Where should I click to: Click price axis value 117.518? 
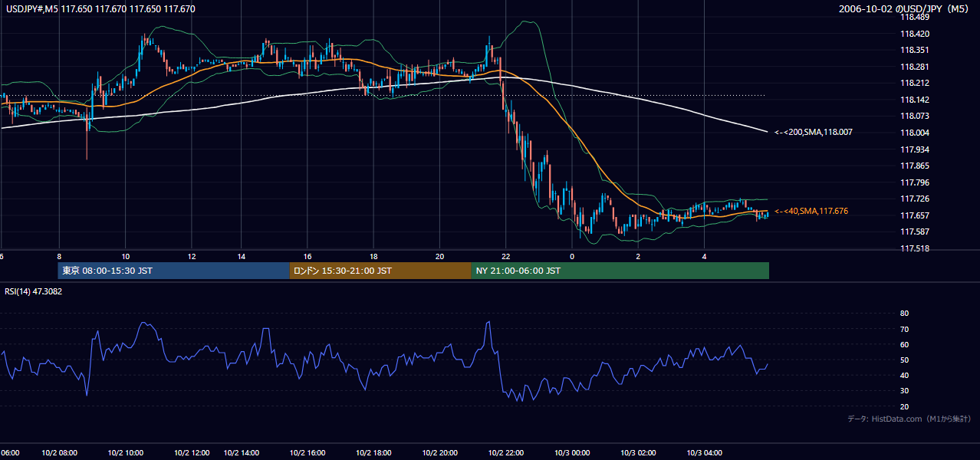914,248
